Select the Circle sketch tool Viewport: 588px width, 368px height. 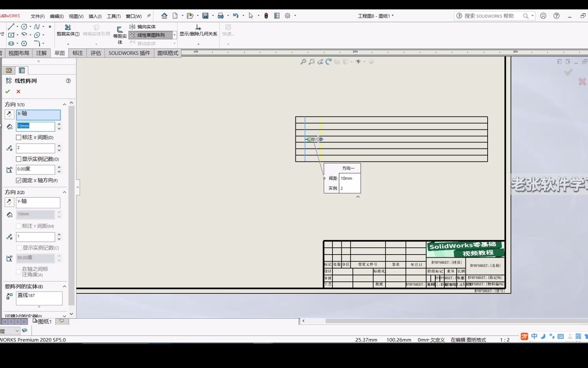coord(24,26)
